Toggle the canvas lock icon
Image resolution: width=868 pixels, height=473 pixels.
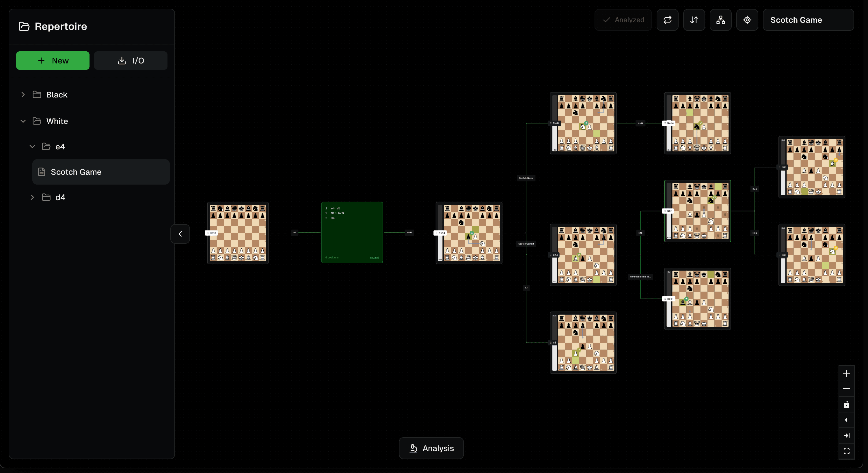tap(847, 404)
